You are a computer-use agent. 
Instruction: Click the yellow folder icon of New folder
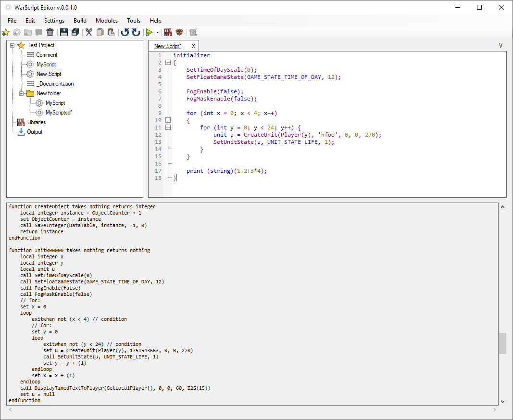30,93
